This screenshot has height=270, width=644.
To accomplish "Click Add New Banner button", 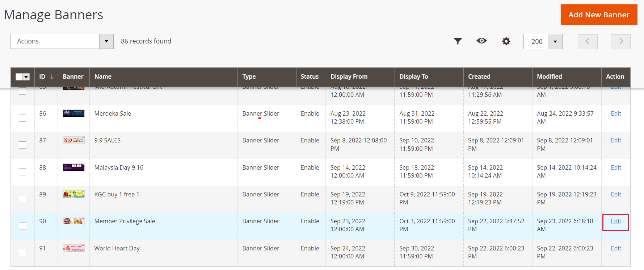I will (x=599, y=15).
